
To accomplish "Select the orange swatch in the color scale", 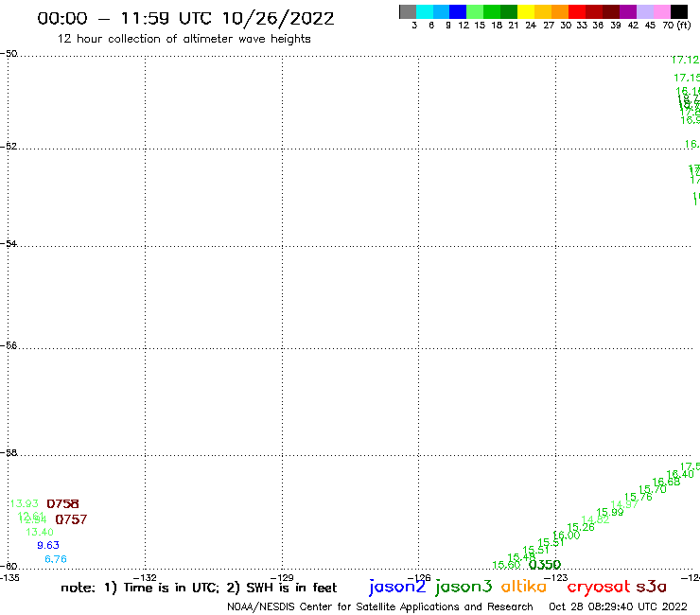I will (560, 11).
